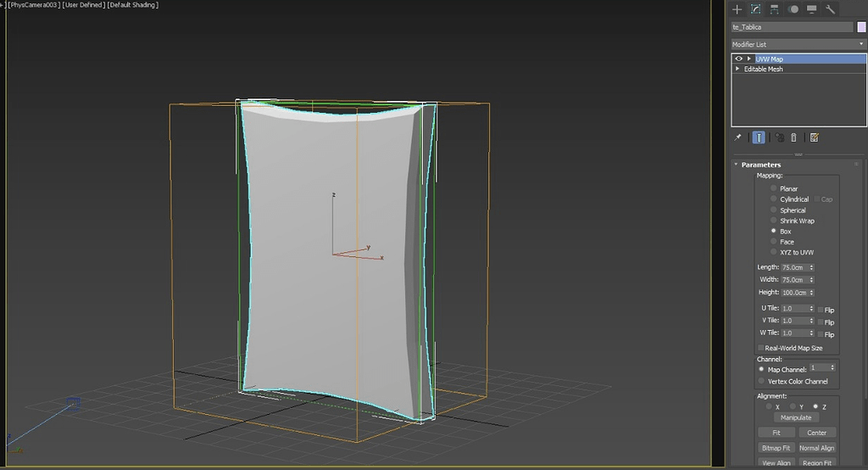Switch to the Hierarchy panel icon

tap(775, 9)
